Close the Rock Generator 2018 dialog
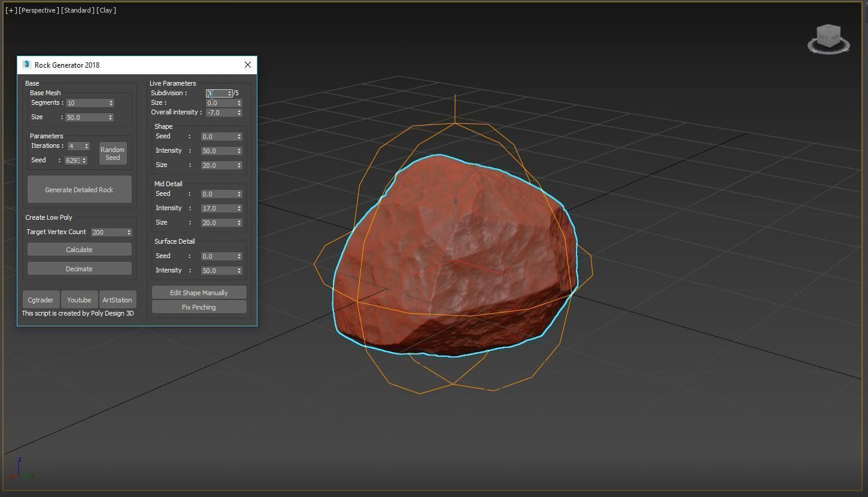868x497 pixels. coord(248,65)
